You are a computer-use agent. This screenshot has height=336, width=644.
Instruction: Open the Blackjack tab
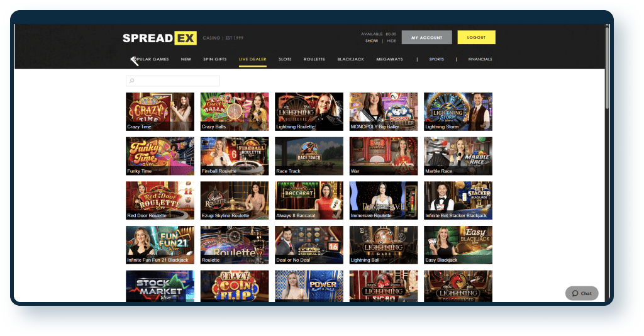351,59
